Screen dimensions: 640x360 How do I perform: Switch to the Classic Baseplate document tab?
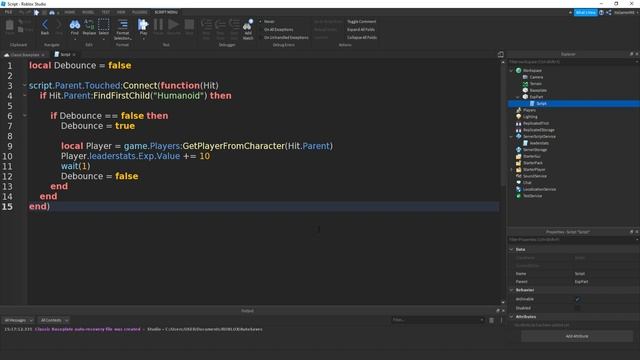tap(24, 55)
